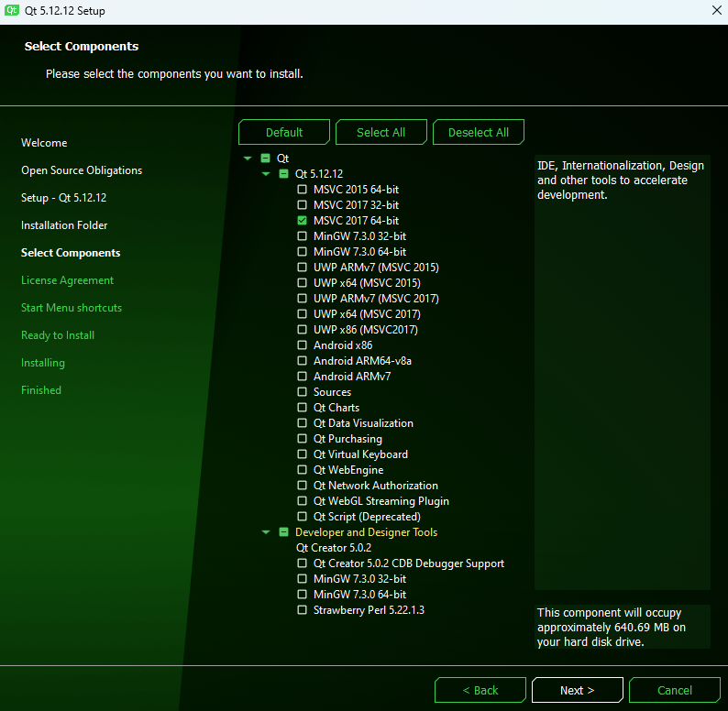The height and width of the screenshot is (711, 728).
Task: Click the Installing step
Action: pos(43,363)
